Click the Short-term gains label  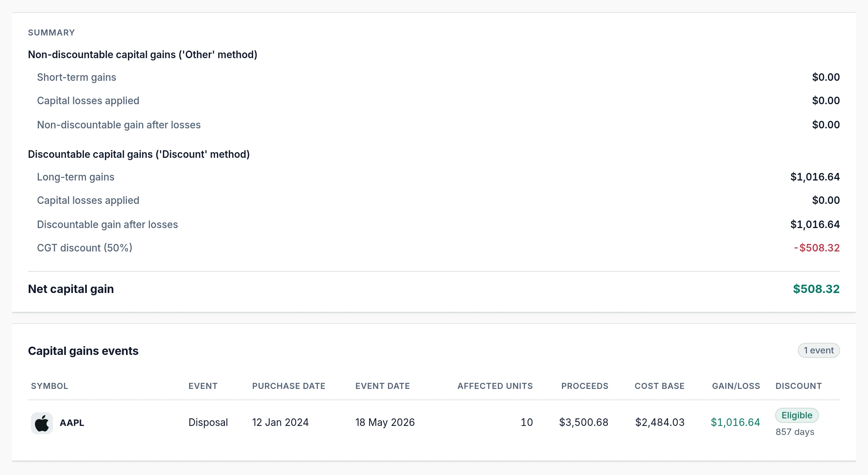point(77,77)
